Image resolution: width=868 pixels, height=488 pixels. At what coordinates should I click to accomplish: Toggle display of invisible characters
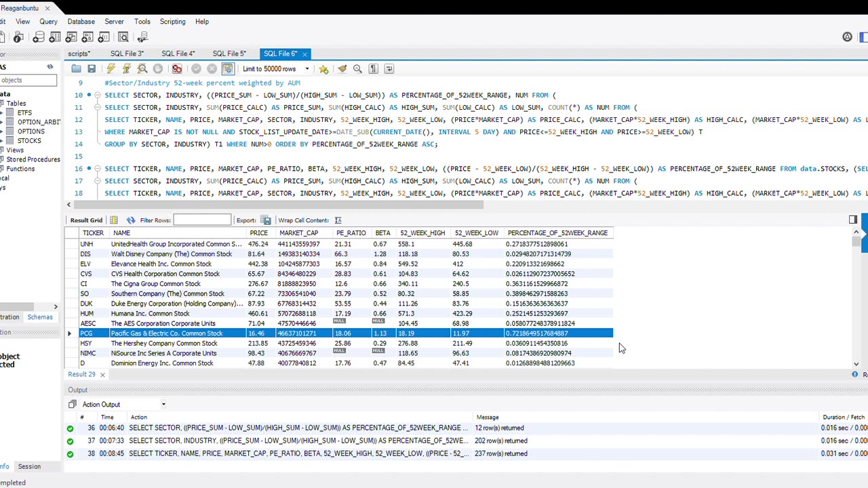point(373,68)
